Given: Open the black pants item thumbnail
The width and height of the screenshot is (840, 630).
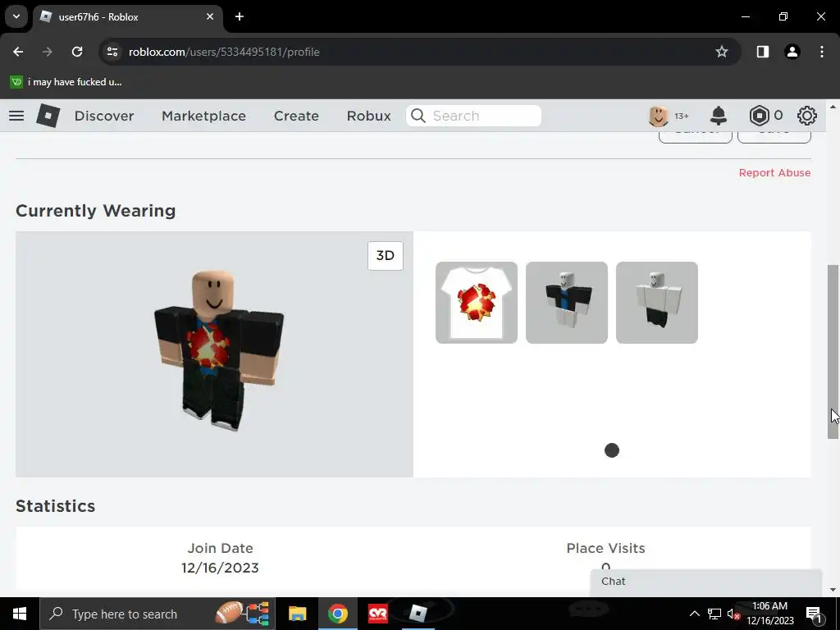Looking at the screenshot, I should click(x=657, y=302).
